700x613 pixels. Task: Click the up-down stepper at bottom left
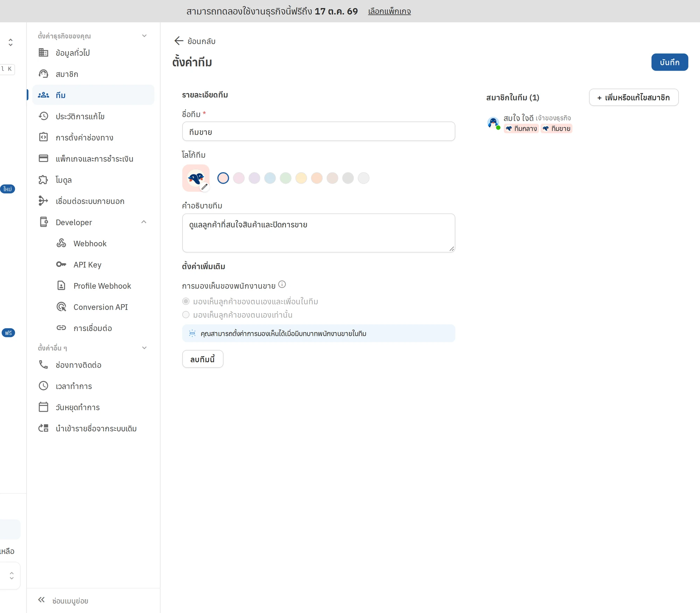click(12, 576)
